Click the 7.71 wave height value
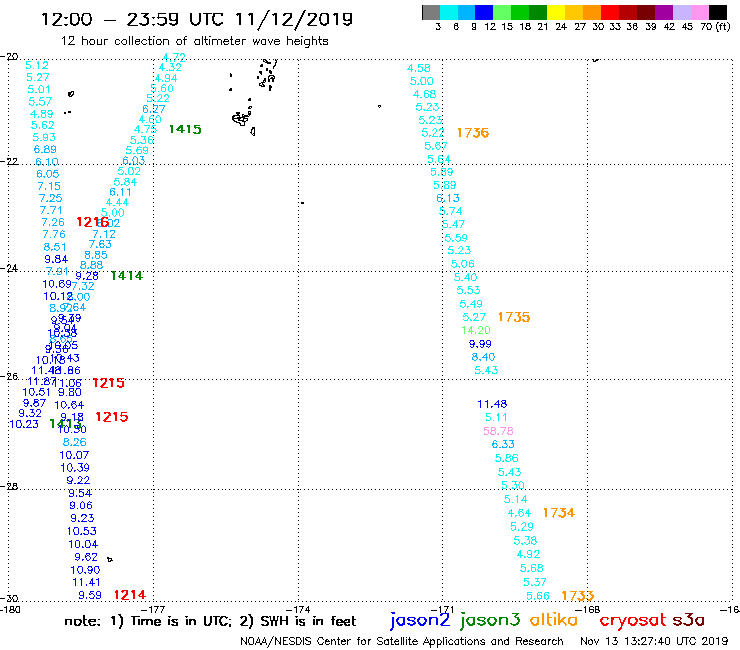740x650 pixels. (x=51, y=211)
